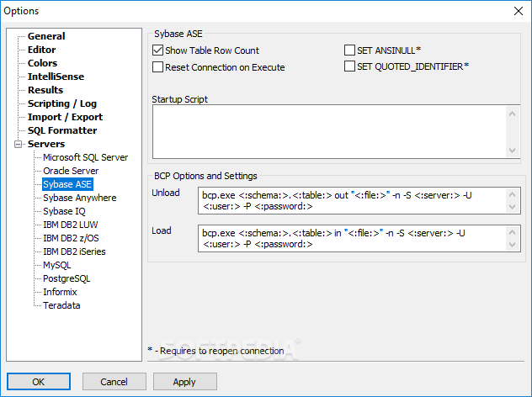The width and height of the screenshot is (532, 397).
Task: Select Sybase IQ in tree
Action: click(64, 211)
